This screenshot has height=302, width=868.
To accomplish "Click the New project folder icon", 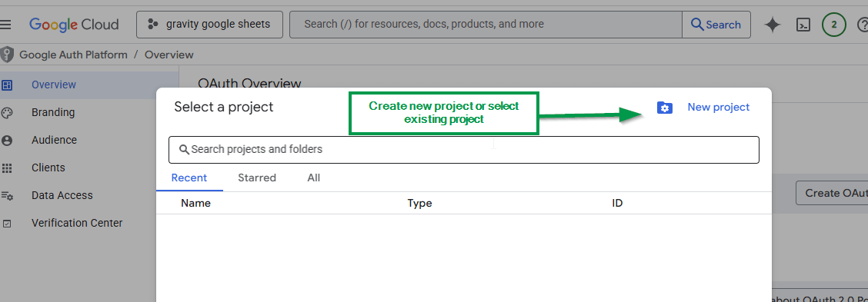I will (x=664, y=108).
